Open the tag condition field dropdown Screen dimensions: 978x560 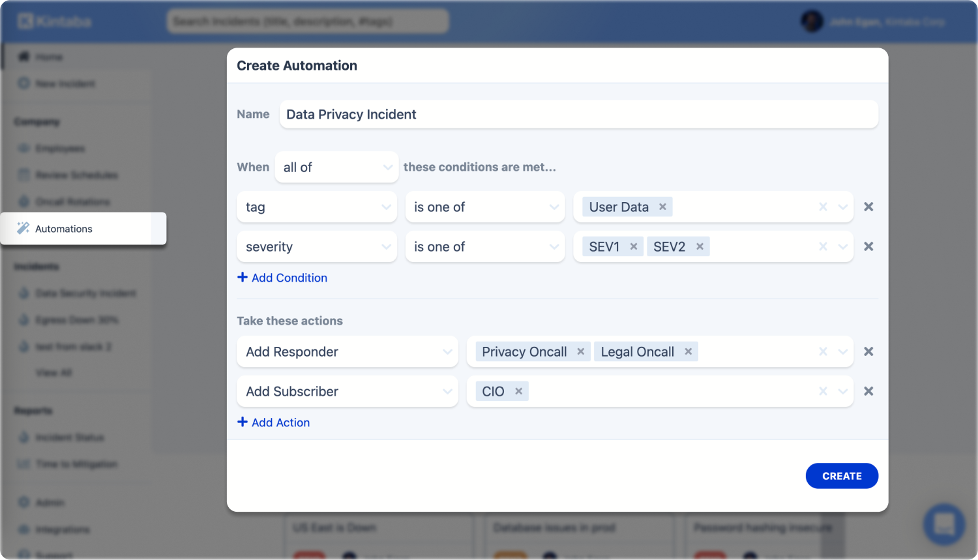(317, 207)
